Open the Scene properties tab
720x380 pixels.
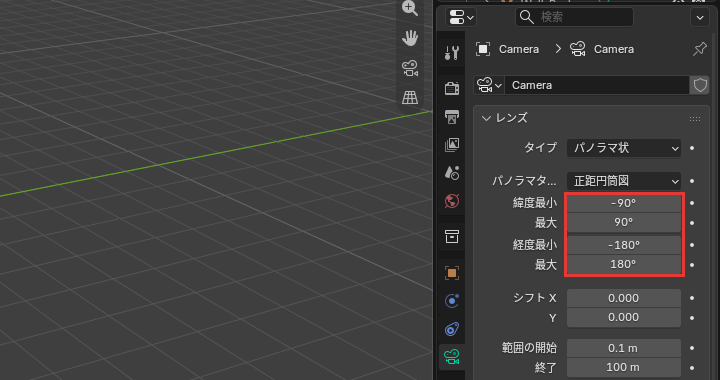tap(452, 173)
